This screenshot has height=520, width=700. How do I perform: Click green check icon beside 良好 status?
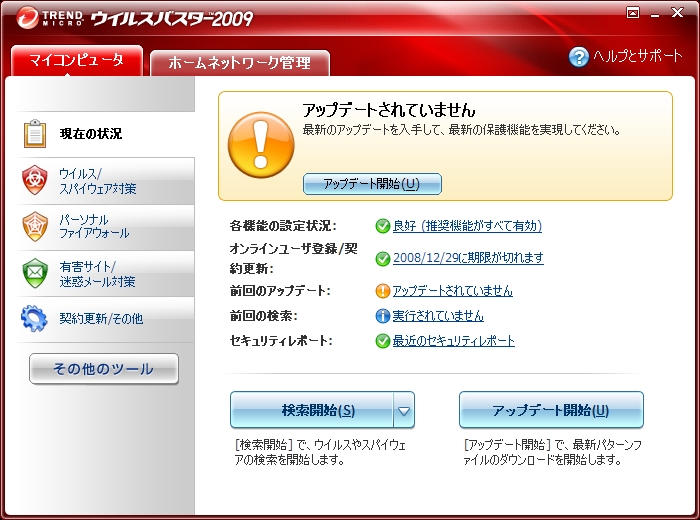pyautogui.click(x=383, y=226)
